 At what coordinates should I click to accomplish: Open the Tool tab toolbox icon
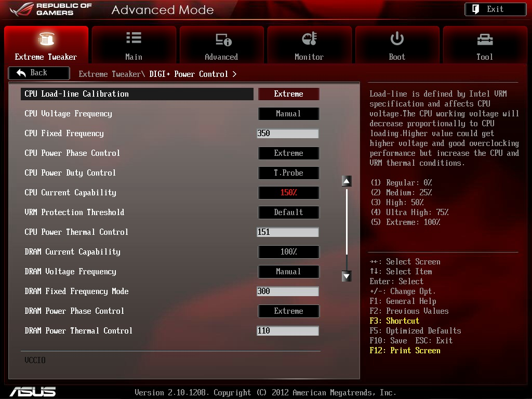coord(485,39)
